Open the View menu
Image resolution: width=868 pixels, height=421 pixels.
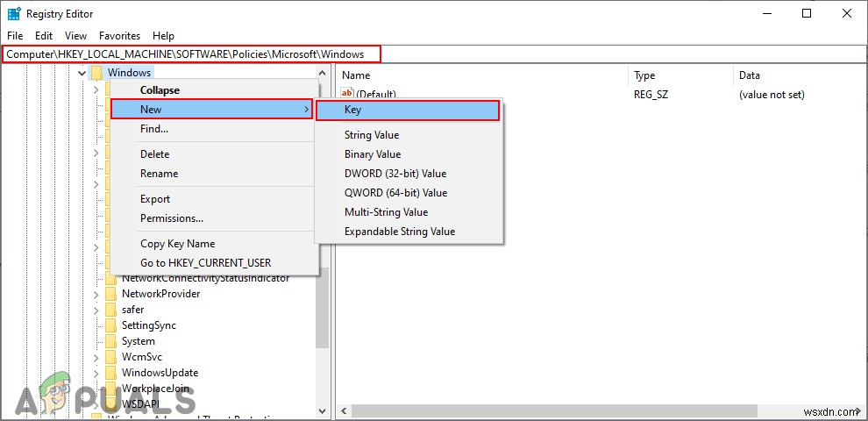(x=75, y=35)
